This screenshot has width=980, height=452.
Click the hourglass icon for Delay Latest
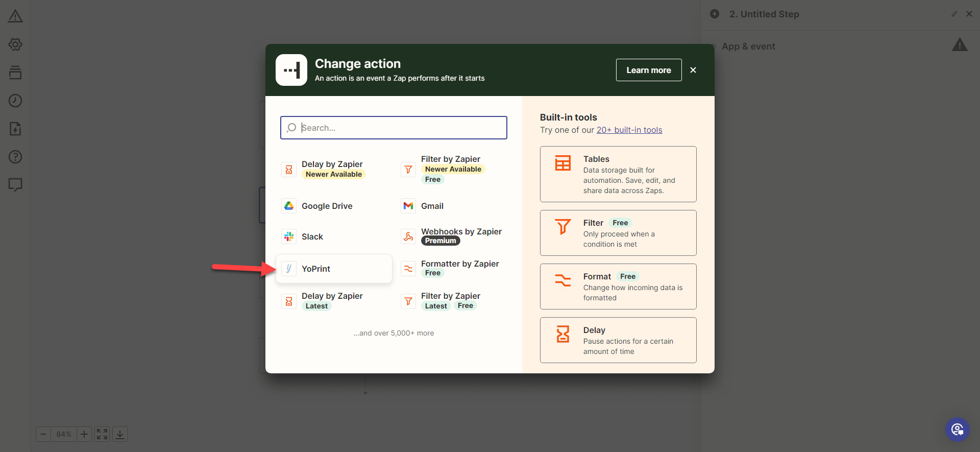coord(289,301)
